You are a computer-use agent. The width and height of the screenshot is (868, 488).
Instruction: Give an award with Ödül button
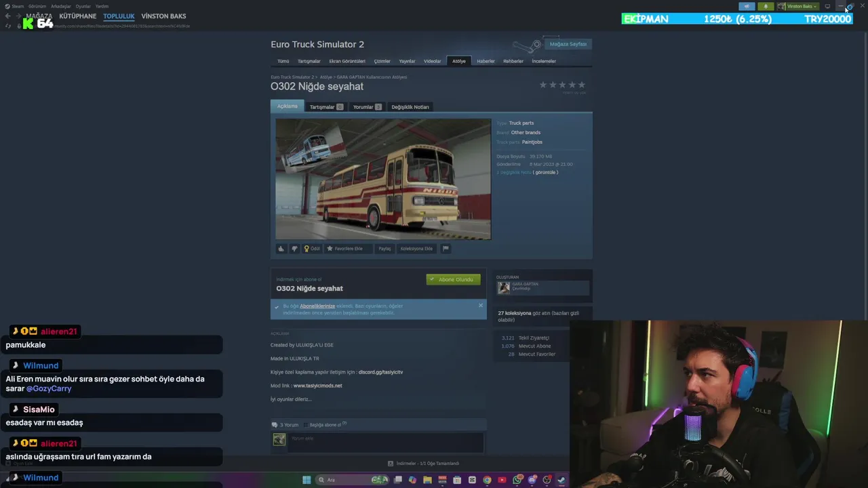312,249
